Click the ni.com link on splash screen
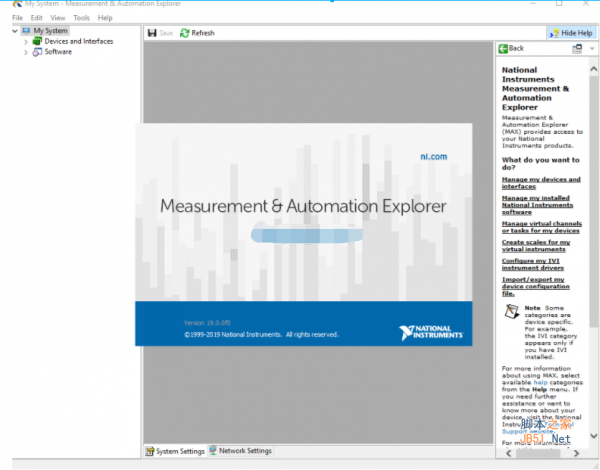The height and width of the screenshot is (470, 600). [434, 157]
